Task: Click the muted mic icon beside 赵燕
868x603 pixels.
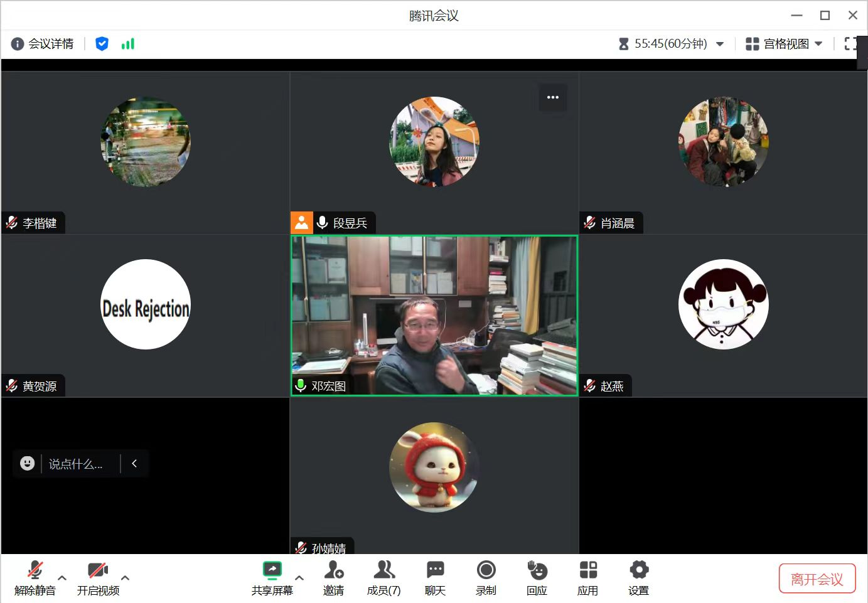Action: (590, 386)
